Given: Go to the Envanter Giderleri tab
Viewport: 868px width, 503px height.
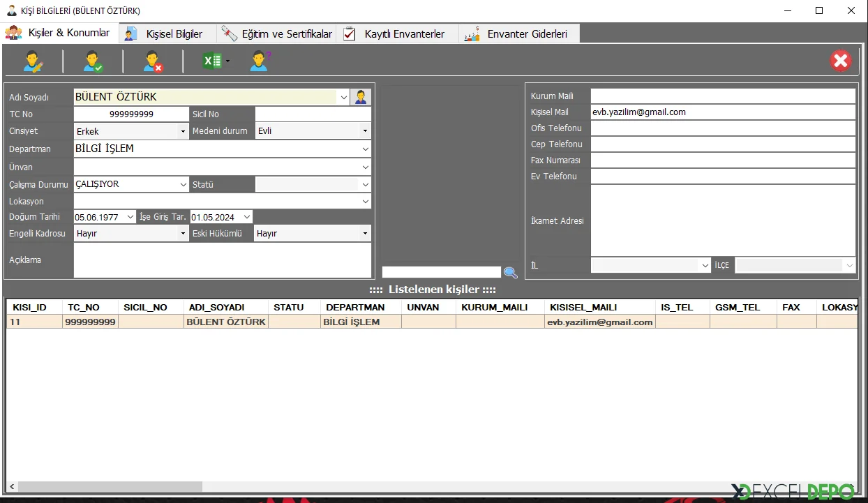Looking at the screenshot, I should pos(519,33).
